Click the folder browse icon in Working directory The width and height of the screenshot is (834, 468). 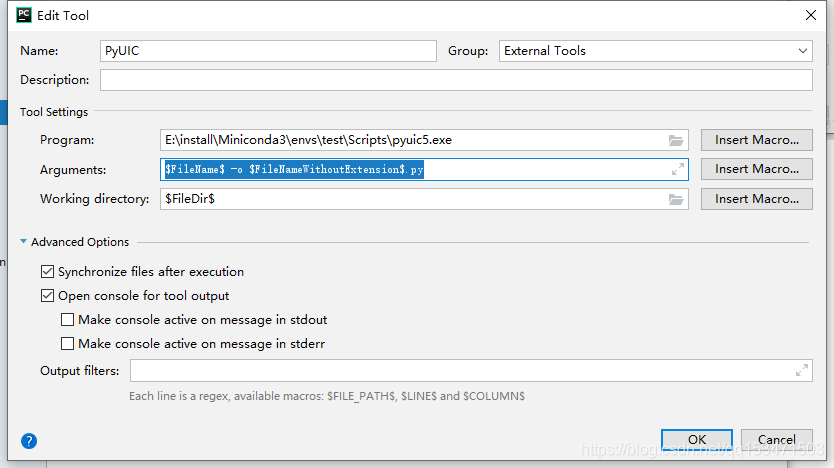click(676, 199)
